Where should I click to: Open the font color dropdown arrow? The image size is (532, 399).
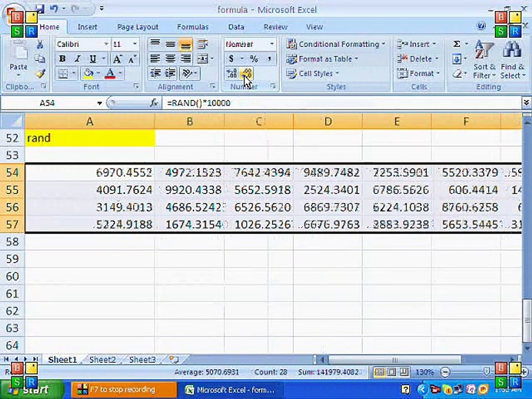120,73
